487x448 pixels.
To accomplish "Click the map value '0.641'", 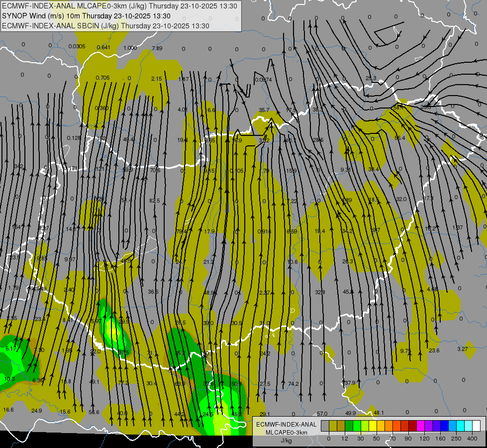I will point(103,47).
